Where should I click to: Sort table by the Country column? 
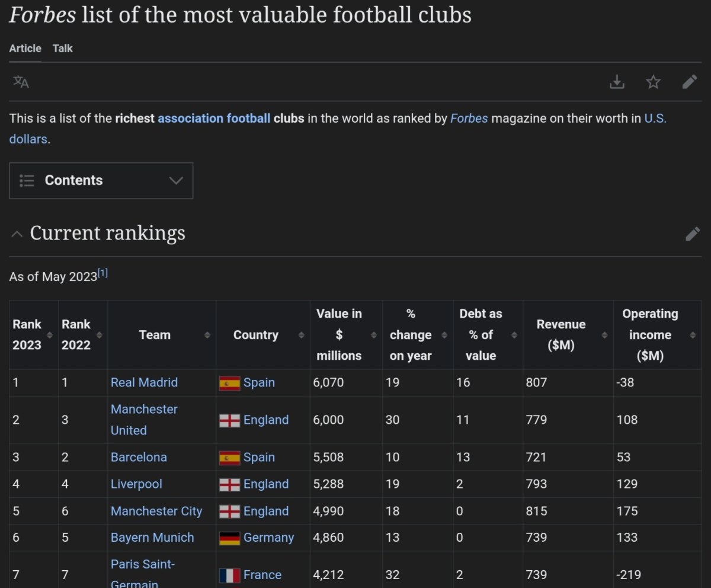coord(301,335)
